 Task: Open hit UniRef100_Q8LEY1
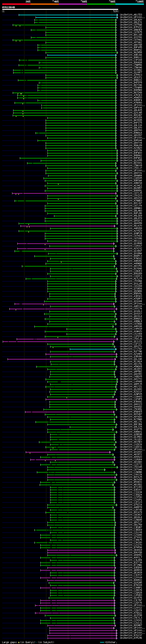131,22
